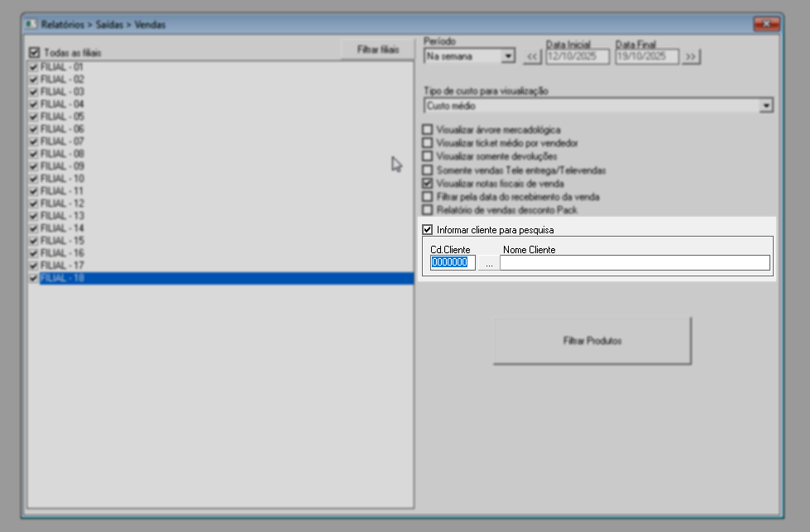Toggle the FILIAL - 06 checkbox
This screenshot has height=532, width=810.
[x=34, y=129]
